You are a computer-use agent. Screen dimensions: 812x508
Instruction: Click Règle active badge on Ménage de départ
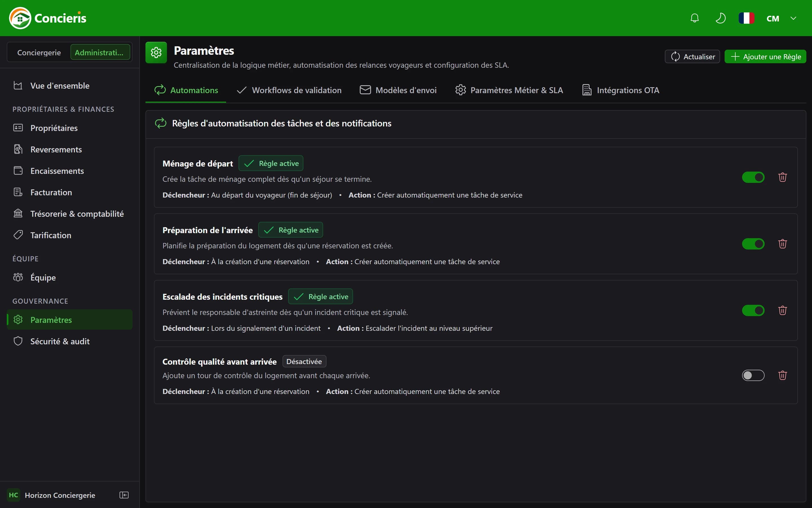point(271,163)
